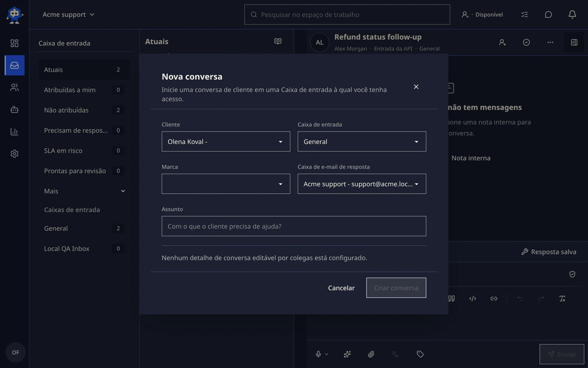Open the settings gear icon in sidebar
This screenshot has height=368, width=588.
click(15, 154)
